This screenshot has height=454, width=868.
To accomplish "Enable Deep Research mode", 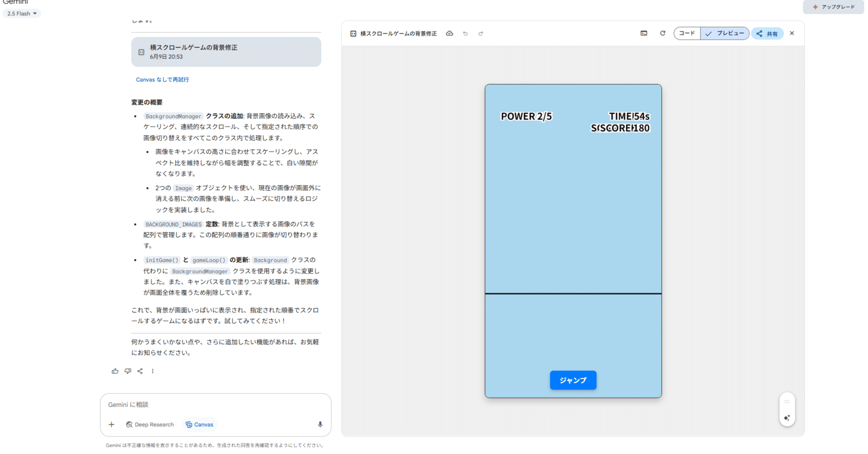I will point(150,424).
